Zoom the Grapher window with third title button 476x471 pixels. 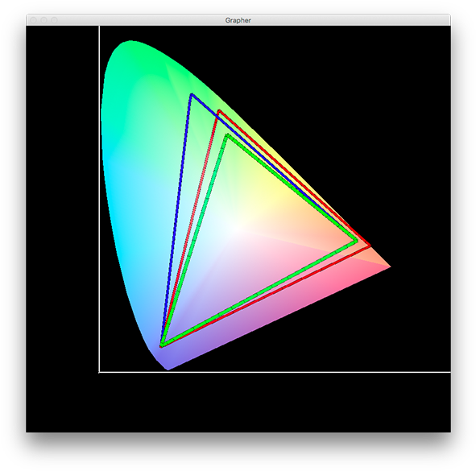(x=54, y=20)
